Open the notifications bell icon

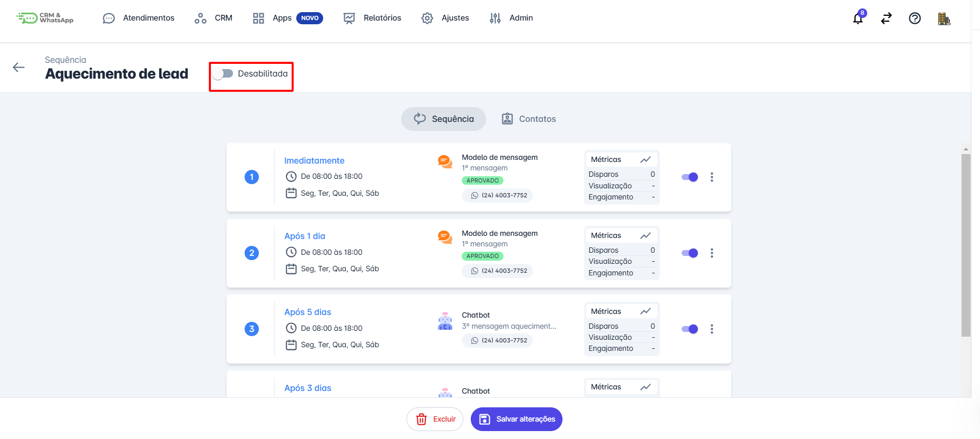[858, 19]
